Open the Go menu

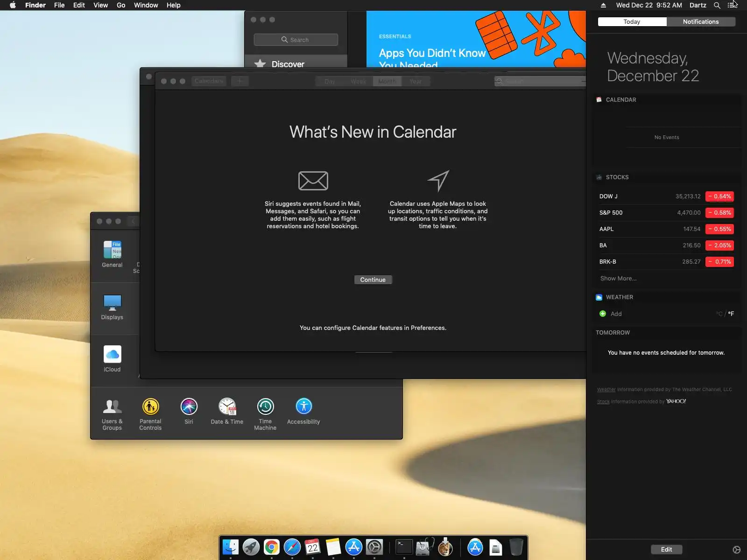[x=121, y=5]
